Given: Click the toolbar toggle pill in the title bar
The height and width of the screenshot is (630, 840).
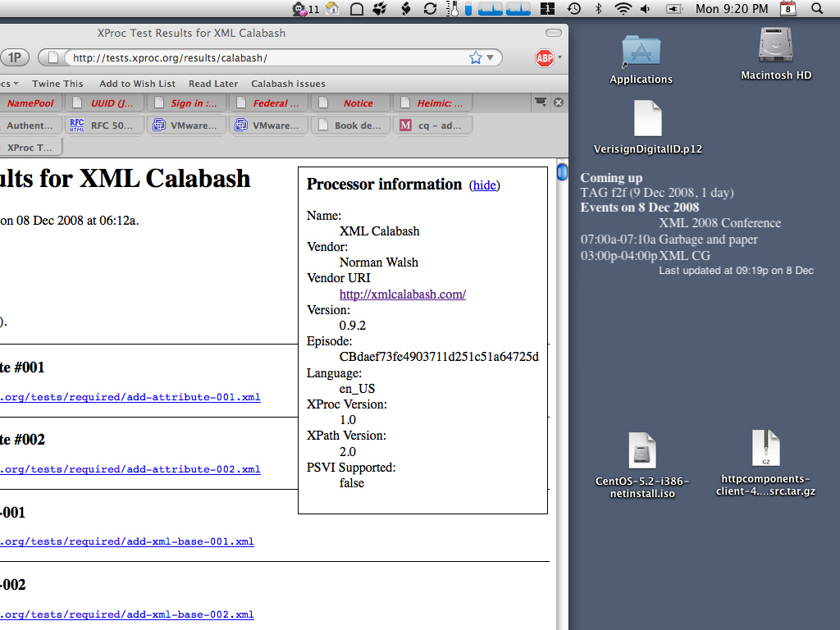Looking at the screenshot, I should coord(554,33).
